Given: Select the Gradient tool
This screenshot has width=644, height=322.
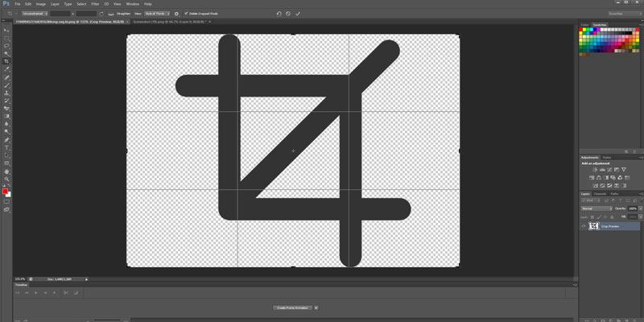Looking at the screenshot, I should click(x=6, y=117).
